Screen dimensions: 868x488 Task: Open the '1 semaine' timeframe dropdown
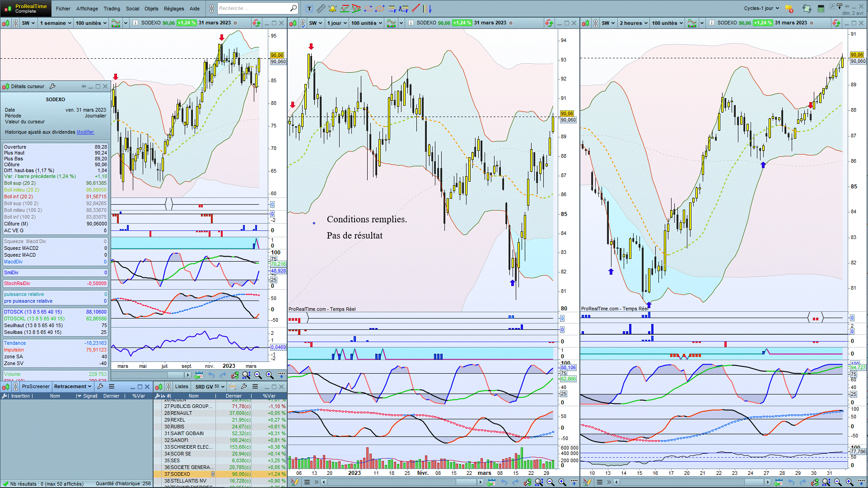pos(56,23)
